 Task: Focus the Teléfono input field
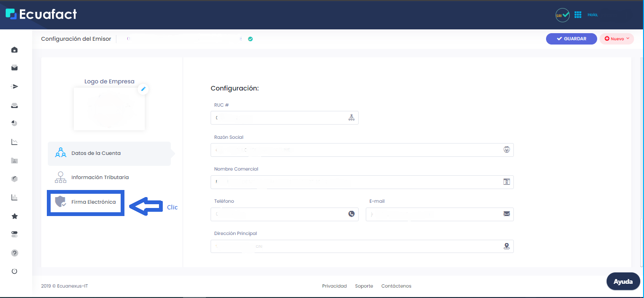[279, 214]
